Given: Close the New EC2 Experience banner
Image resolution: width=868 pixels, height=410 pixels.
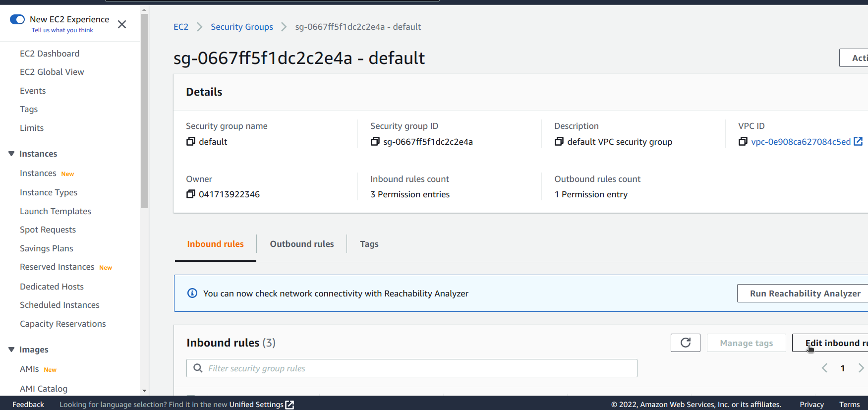Looking at the screenshot, I should click(122, 24).
